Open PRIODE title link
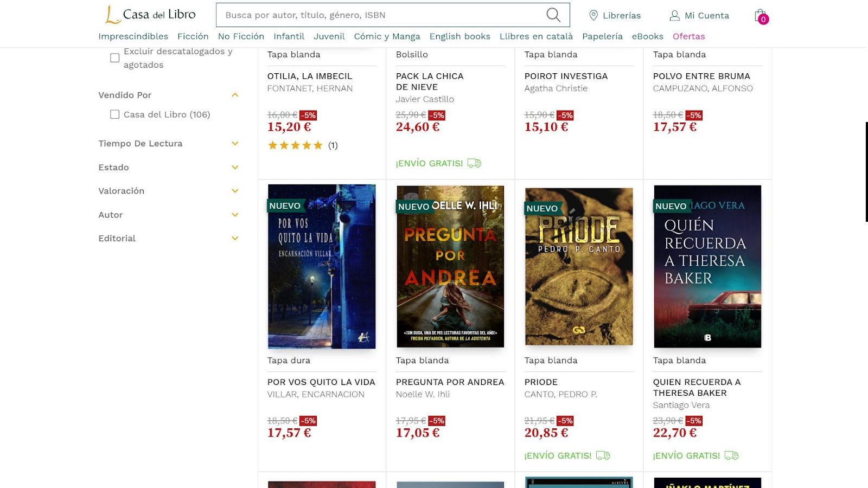The image size is (868, 488). click(x=541, y=382)
